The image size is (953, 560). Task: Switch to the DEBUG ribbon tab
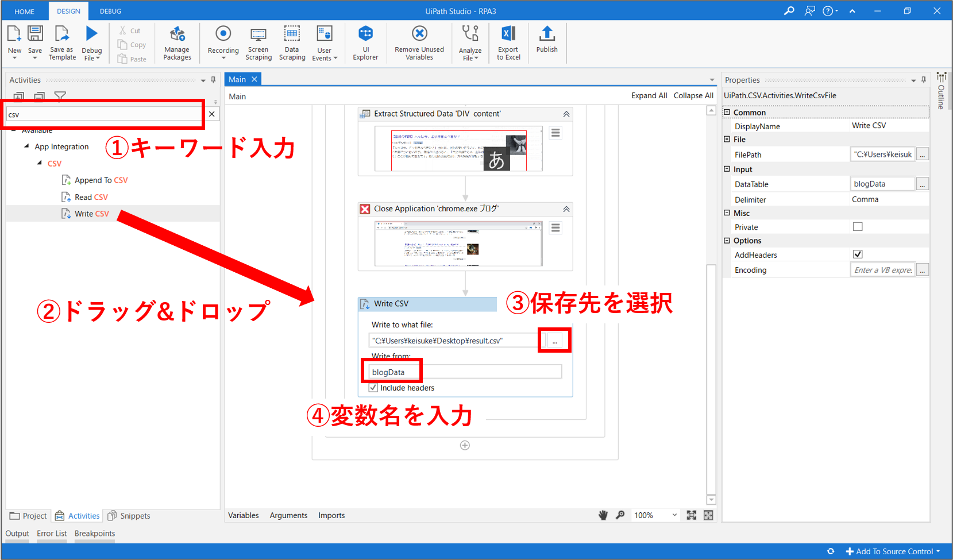110,11
